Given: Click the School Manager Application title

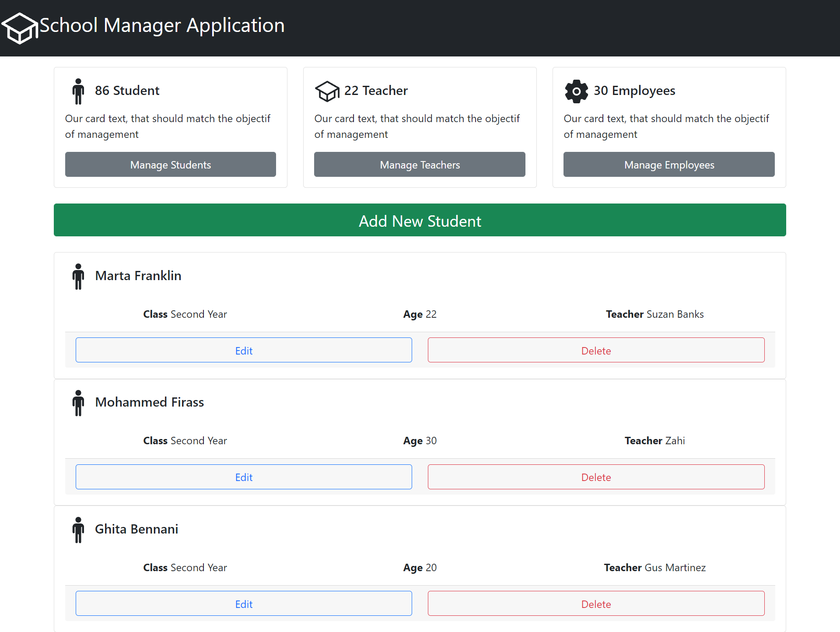Looking at the screenshot, I should pos(161,25).
